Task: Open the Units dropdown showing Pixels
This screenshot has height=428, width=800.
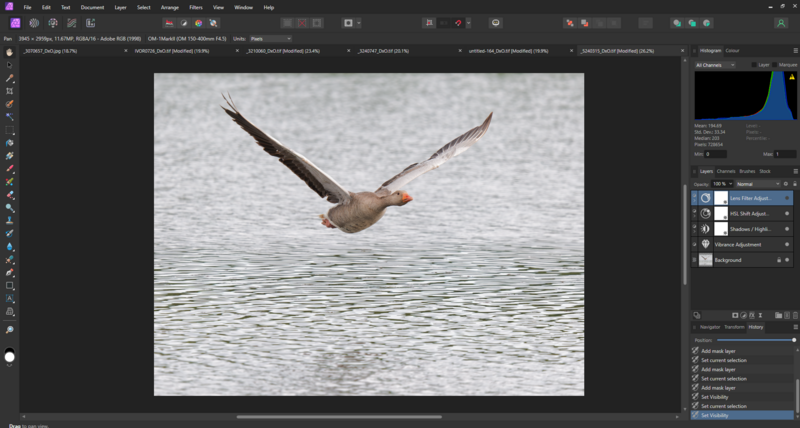Action: (270, 39)
